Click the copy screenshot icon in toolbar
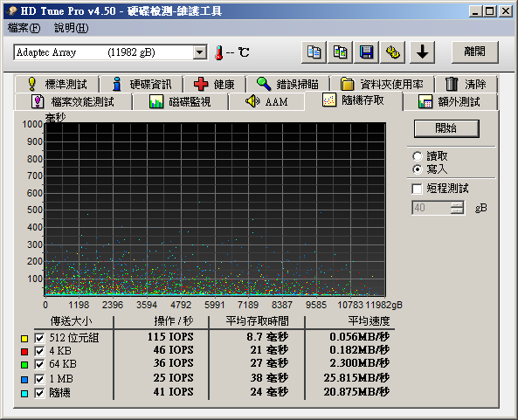518x420 pixels. 340,52
